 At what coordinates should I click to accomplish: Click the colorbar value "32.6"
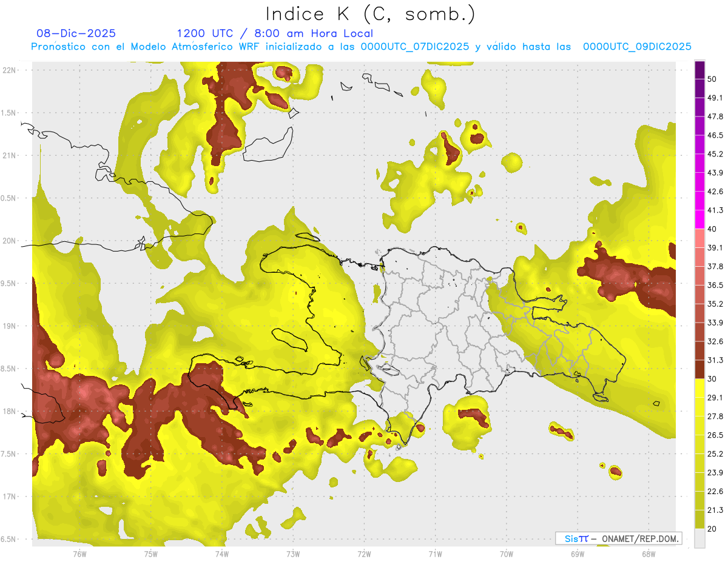pos(715,341)
